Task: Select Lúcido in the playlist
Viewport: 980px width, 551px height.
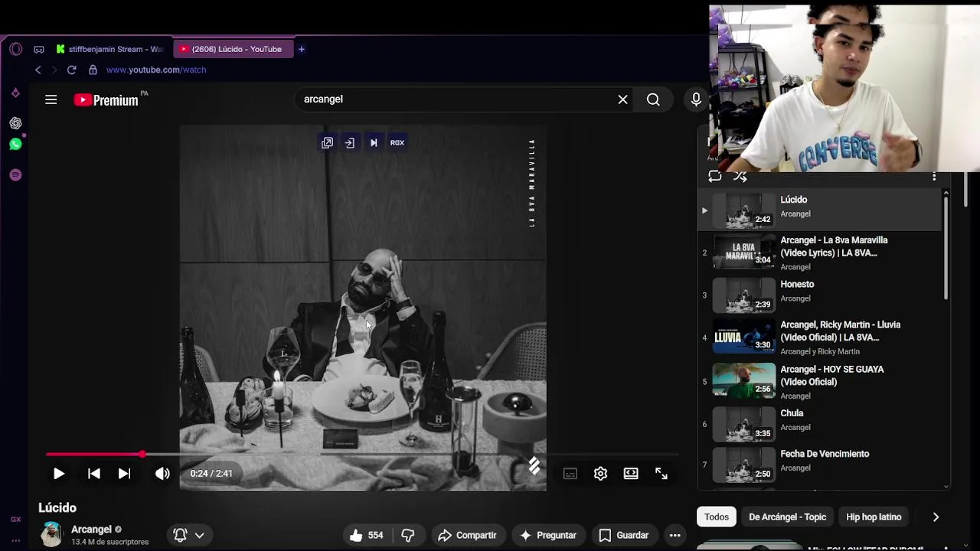Action: coord(819,210)
